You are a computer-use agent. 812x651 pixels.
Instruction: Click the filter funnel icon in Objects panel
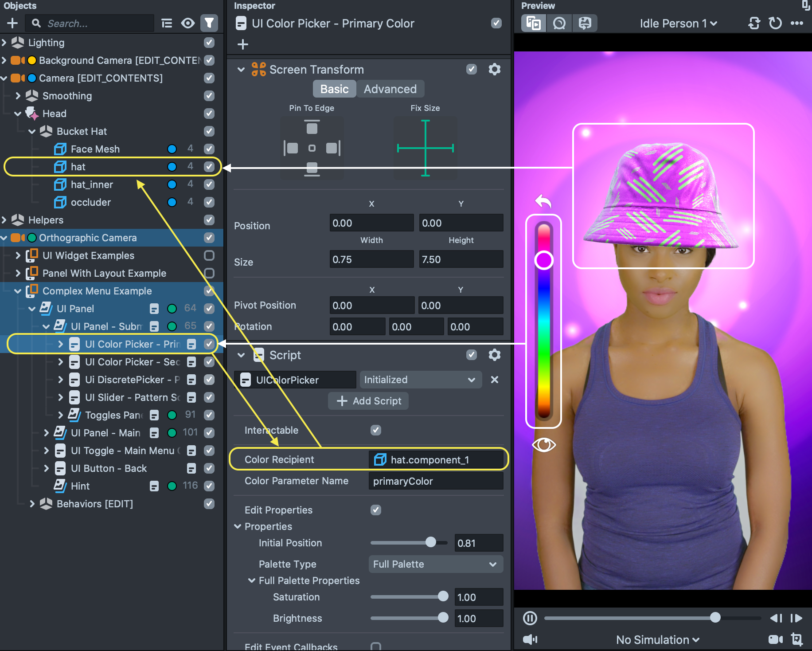click(209, 23)
